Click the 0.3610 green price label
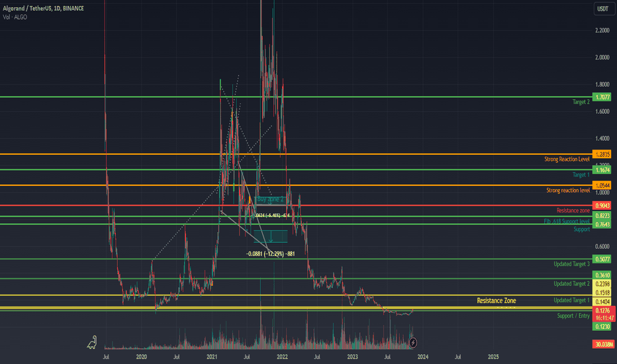The image size is (617, 364). click(x=602, y=275)
